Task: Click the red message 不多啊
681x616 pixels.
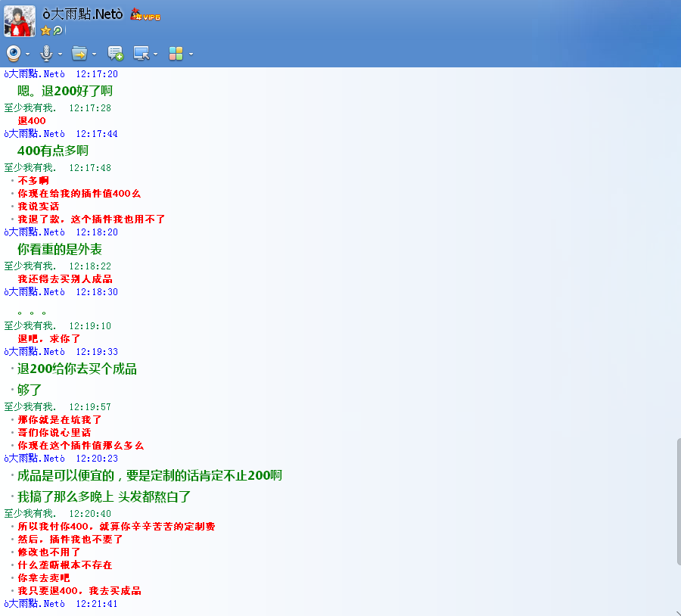Action: 33,180
